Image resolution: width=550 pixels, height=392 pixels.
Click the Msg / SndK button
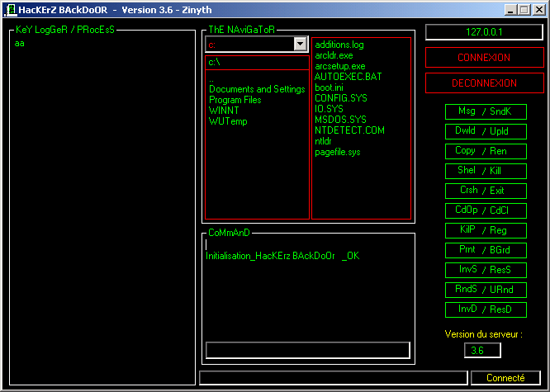485,111
